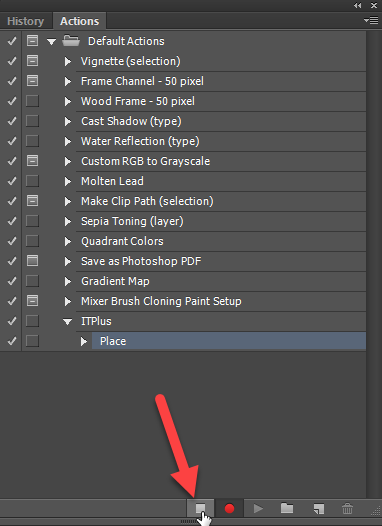
Task: Collapse the Default Actions set
Action: pyautogui.click(x=51, y=42)
